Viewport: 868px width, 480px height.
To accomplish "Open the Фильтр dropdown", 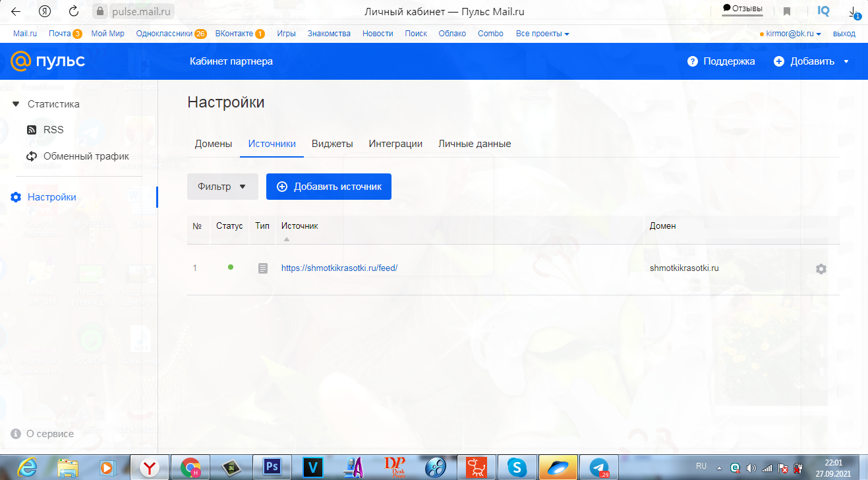I will [222, 187].
